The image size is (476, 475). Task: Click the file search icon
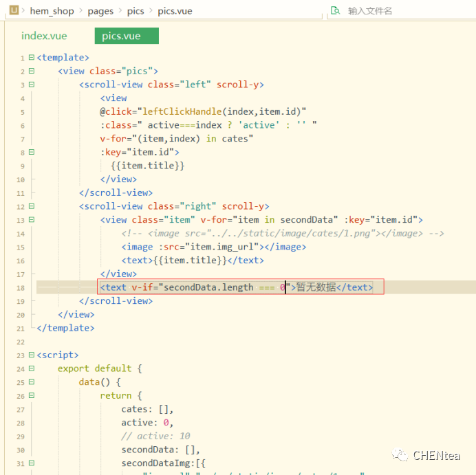point(335,11)
